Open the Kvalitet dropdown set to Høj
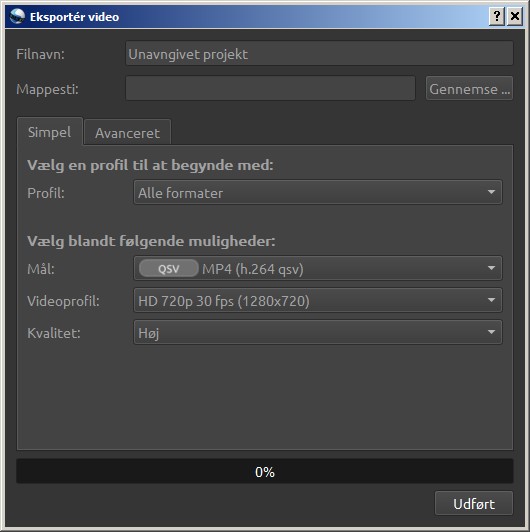The height and width of the screenshot is (532, 530). [x=318, y=332]
